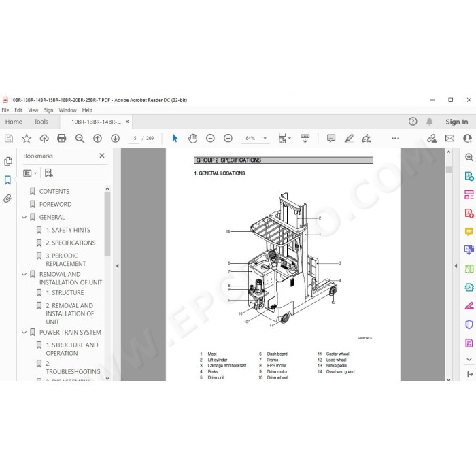Image resolution: width=476 pixels, height=476 pixels.
Task: Open help question mark icon
Action: [413, 122]
